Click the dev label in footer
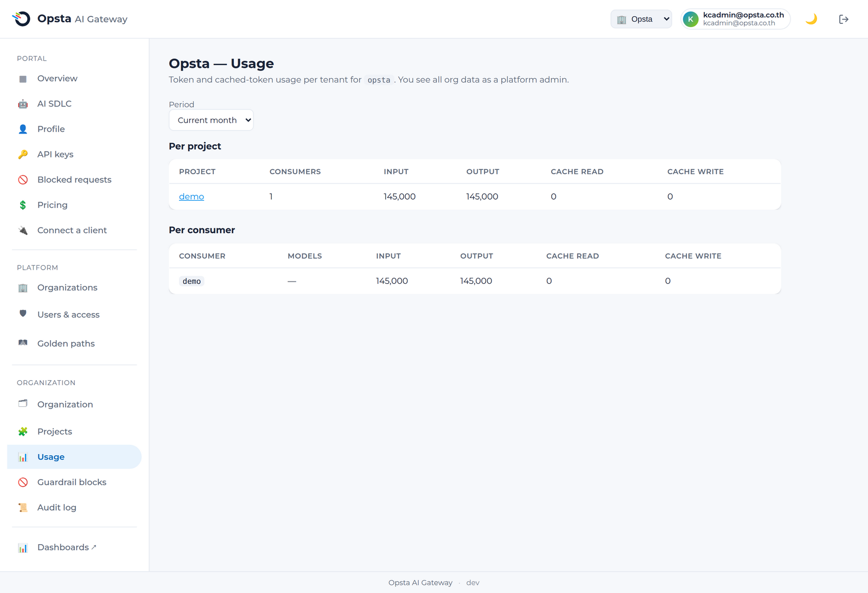The width and height of the screenshot is (868, 593). click(x=473, y=583)
